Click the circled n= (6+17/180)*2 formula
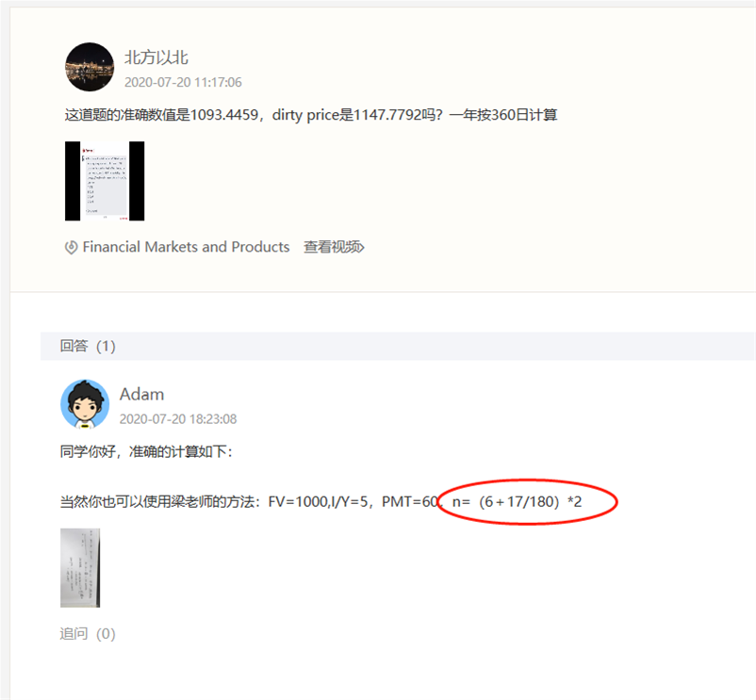This screenshot has width=756, height=700. click(518, 502)
